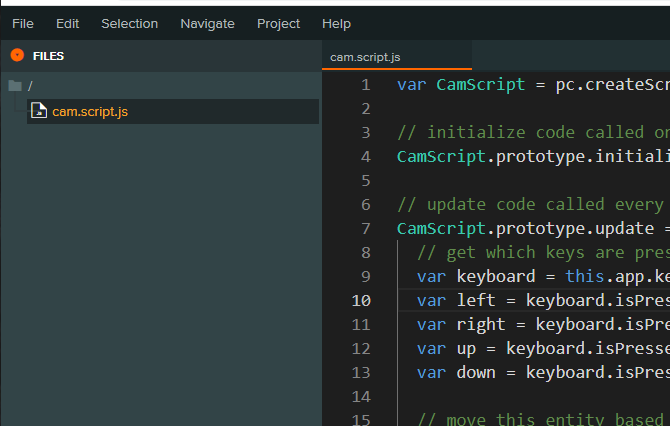Click the FILES panel header label

pos(48,56)
